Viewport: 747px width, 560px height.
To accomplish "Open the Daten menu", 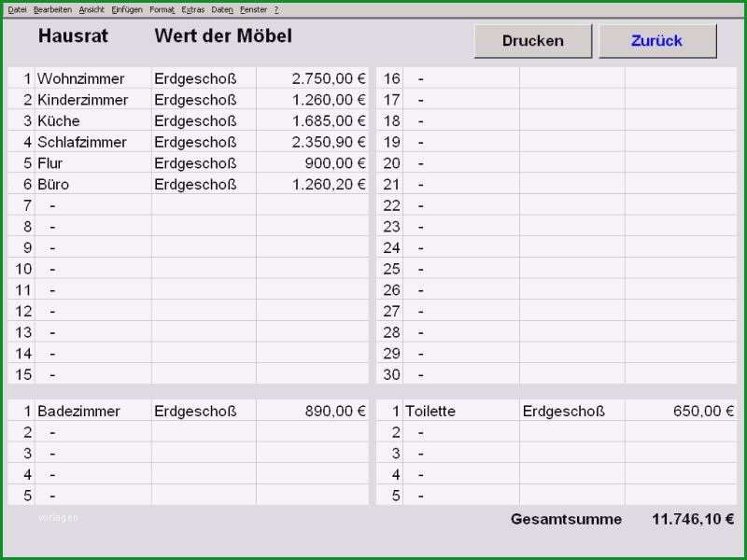I will (222, 9).
